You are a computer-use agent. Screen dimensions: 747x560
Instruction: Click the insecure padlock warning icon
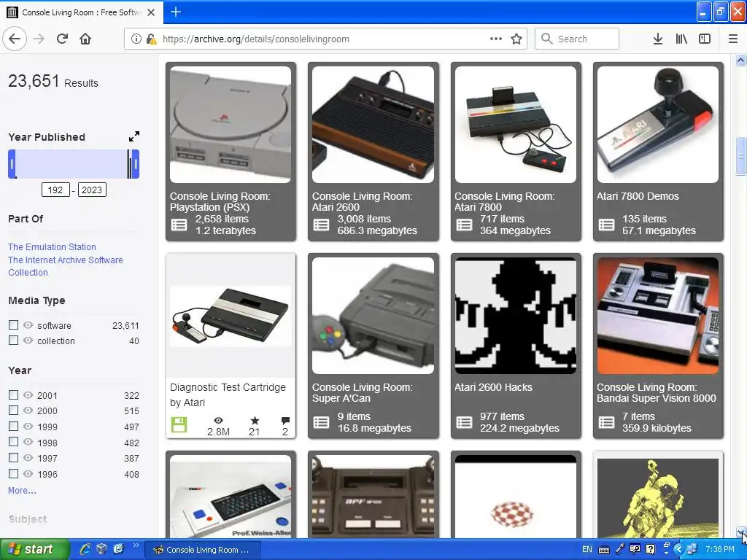click(x=152, y=39)
